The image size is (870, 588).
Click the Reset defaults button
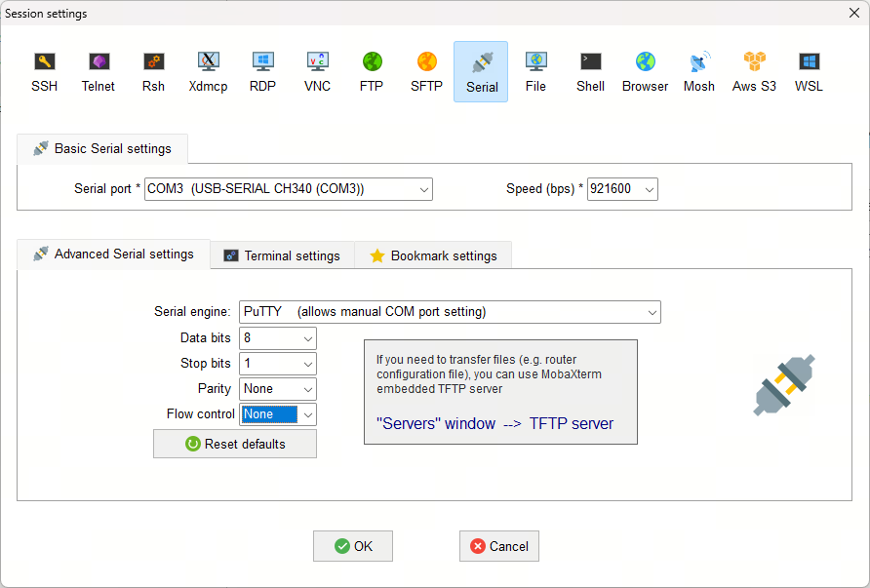pyautogui.click(x=235, y=444)
